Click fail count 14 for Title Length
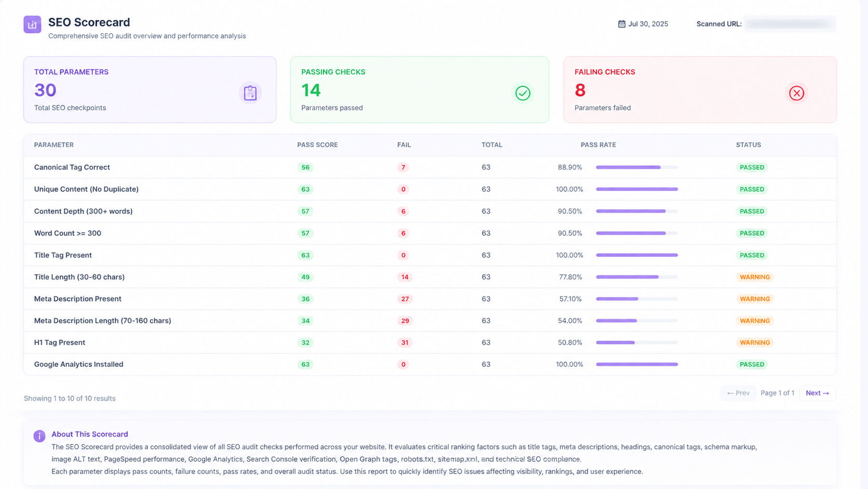Viewport: 868px width, 489px height. (404, 277)
